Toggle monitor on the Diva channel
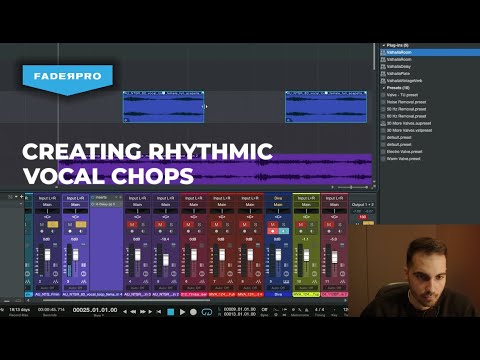 pyautogui.click(x=284, y=231)
